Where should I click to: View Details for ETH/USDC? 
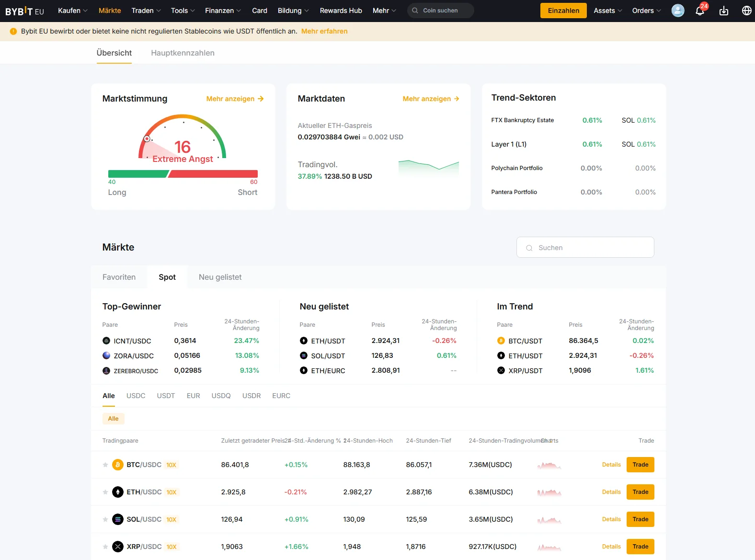[611, 492]
